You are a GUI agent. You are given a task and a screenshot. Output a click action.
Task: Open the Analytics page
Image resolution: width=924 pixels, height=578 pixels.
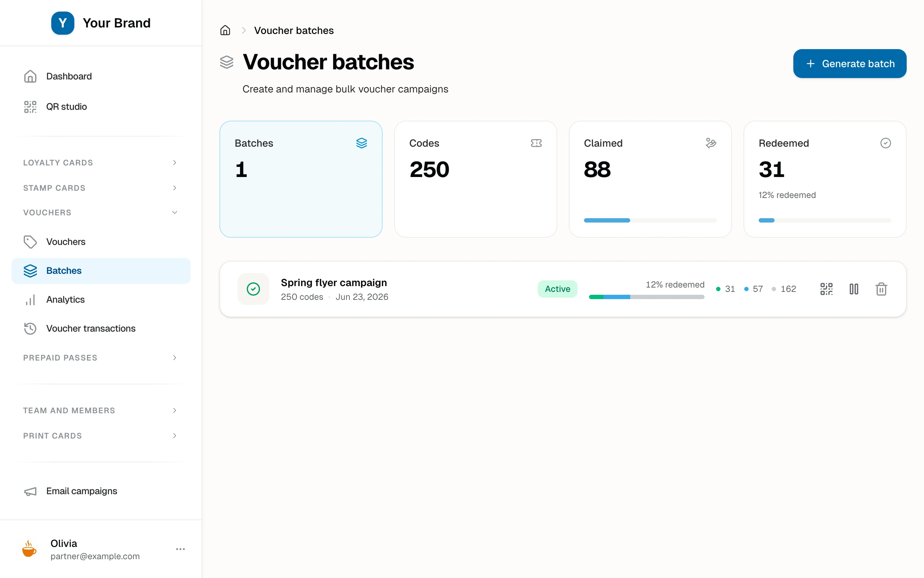coord(101,300)
